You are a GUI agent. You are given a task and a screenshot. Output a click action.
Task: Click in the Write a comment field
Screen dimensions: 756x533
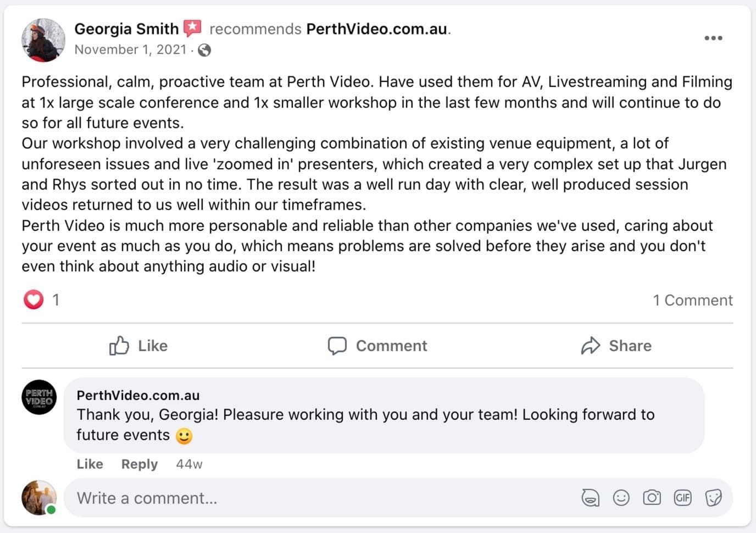[319, 498]
